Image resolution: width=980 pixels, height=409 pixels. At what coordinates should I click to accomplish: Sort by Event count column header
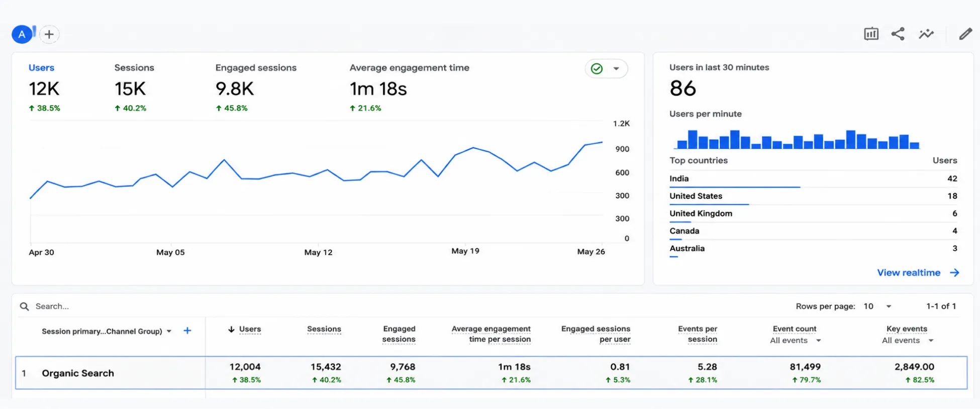tap(795, 329)
